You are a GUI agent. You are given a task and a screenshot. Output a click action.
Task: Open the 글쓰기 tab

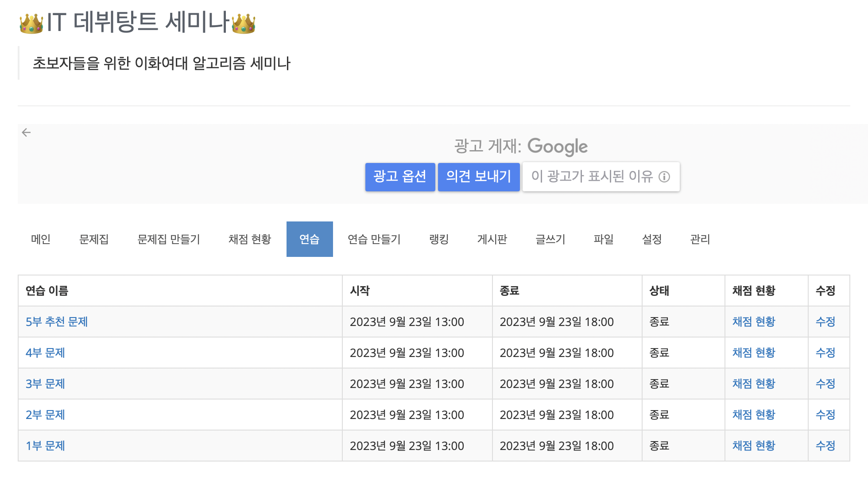pos(550,239)
